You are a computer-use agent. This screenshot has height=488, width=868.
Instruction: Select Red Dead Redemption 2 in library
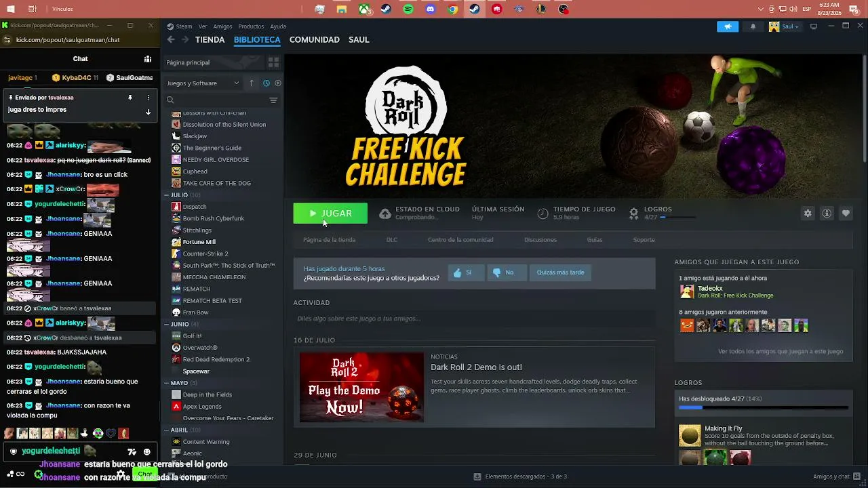(216, 359)
